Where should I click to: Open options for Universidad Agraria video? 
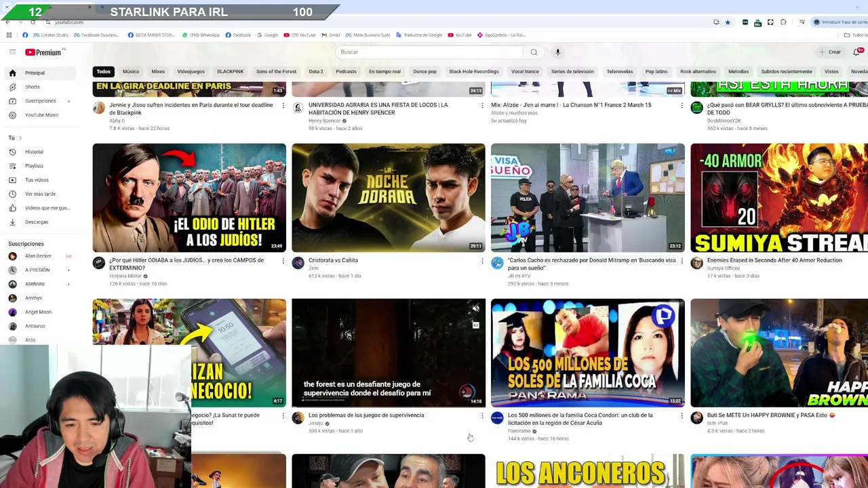pos(482,106)
